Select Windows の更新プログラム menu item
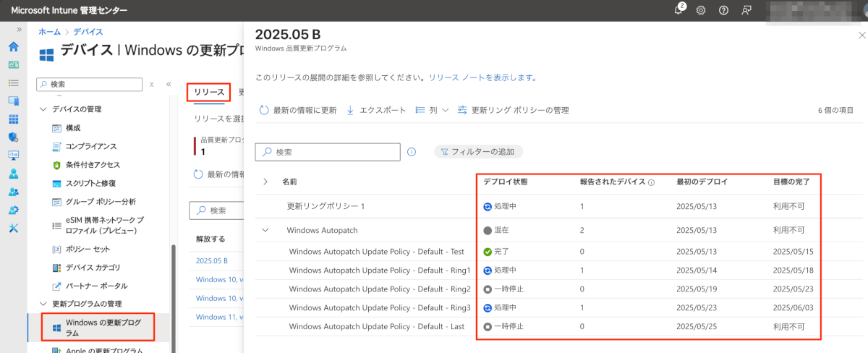This screenshot has width=868, height=353. [98, 327]
